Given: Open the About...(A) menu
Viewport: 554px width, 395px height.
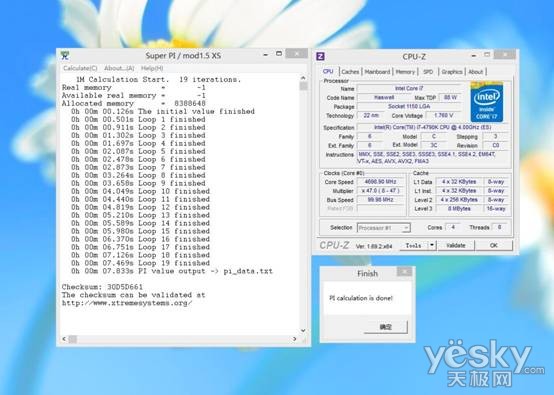Looking at the screenshot, I should (119, 68).
